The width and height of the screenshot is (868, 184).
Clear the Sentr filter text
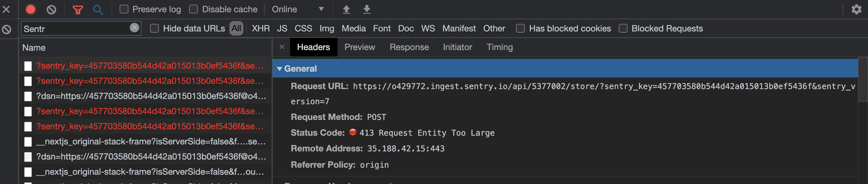coord(134,29)
